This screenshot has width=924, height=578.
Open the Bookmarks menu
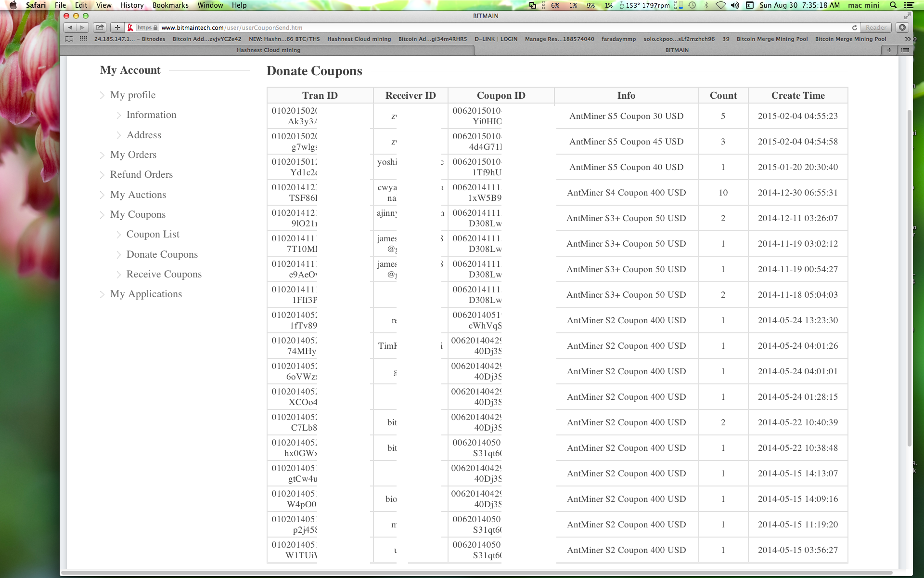170,5
